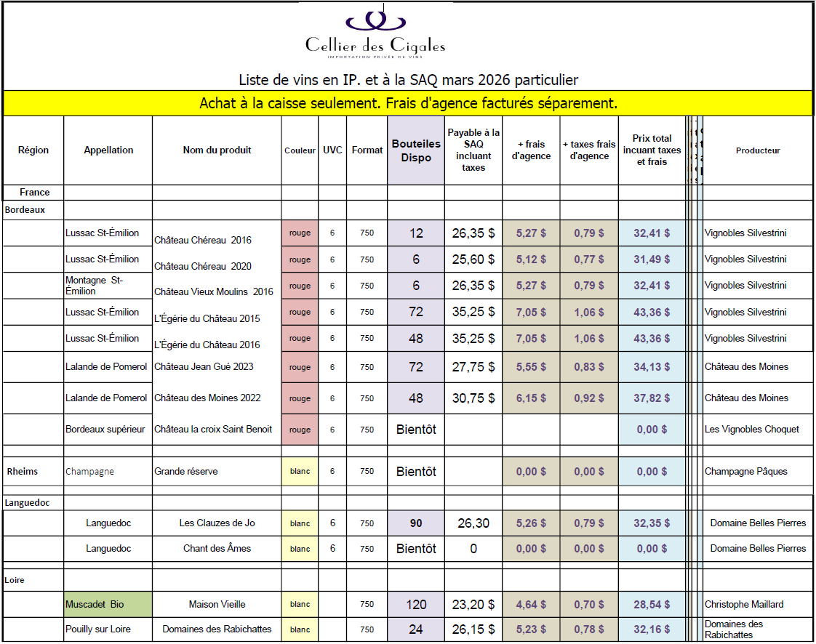The width and height of the screenshot is (816, 644).
Task: Click the 'Producteur' column header
Action: (758, 150)
